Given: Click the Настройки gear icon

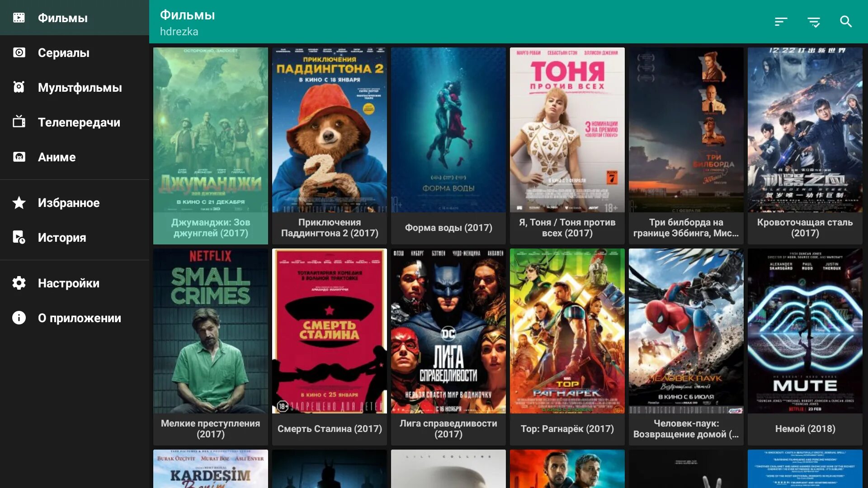Looking at the screenshot, I should [19, 283].
